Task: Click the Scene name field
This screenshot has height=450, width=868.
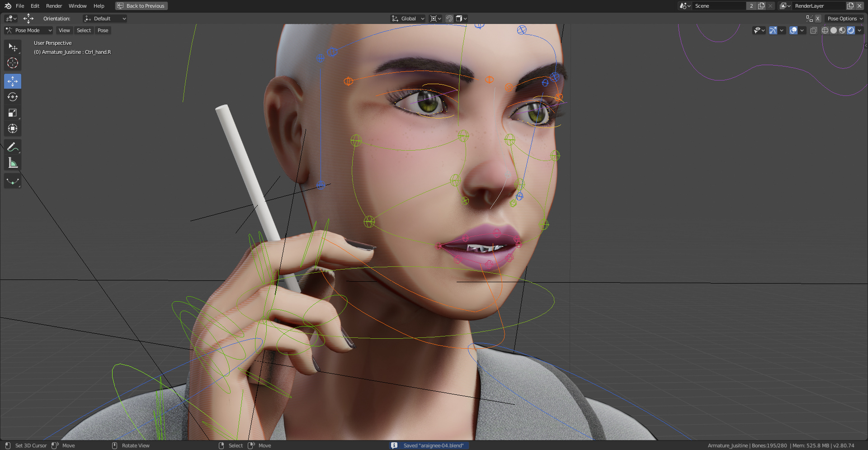Action: (x=719, y=6)
